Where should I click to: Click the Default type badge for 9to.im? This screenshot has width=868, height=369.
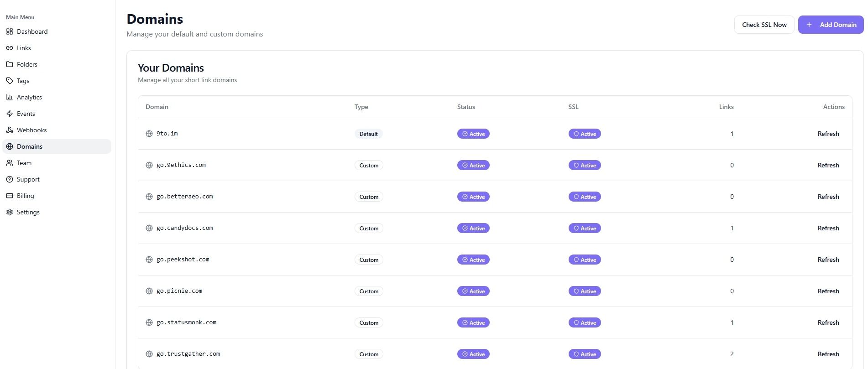pos(368,134)
